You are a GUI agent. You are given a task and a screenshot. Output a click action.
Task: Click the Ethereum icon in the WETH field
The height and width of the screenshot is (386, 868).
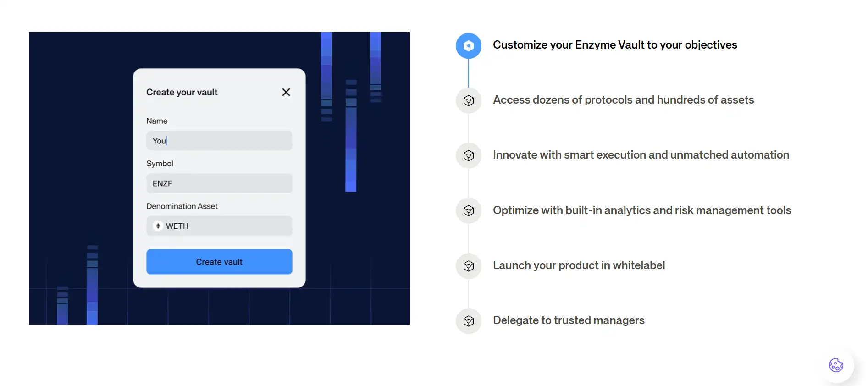click(x=158, y=226)
